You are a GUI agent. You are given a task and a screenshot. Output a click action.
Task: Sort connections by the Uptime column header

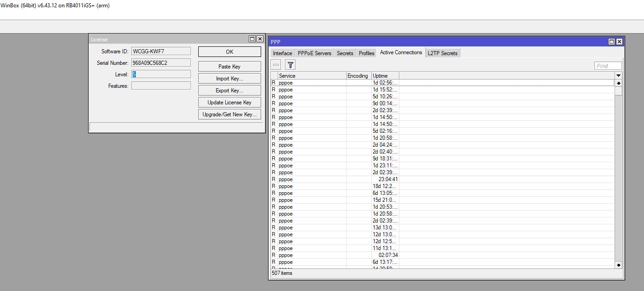click(385, 76)
